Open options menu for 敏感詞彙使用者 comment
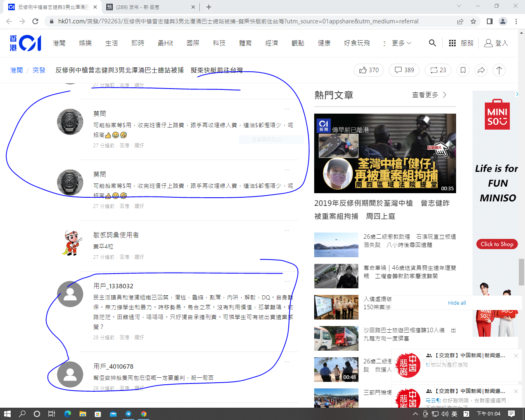 tap(287, 231)
